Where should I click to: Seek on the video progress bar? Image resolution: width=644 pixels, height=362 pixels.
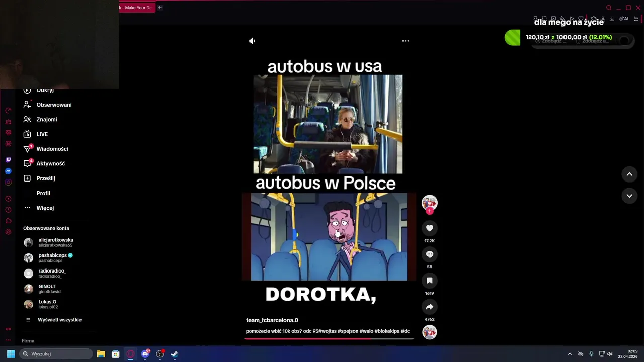tap(329, 338)
